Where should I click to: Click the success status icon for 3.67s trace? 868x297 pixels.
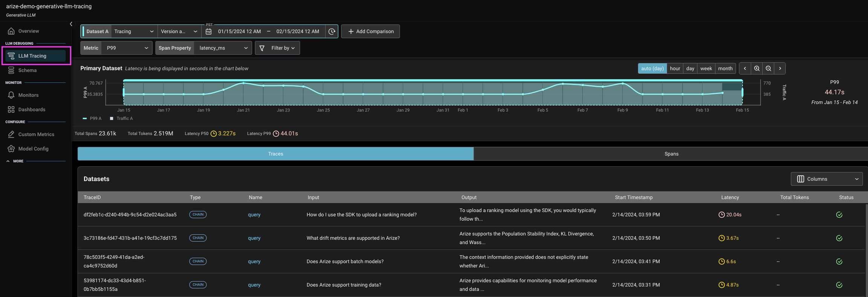[x=839, y=238]
